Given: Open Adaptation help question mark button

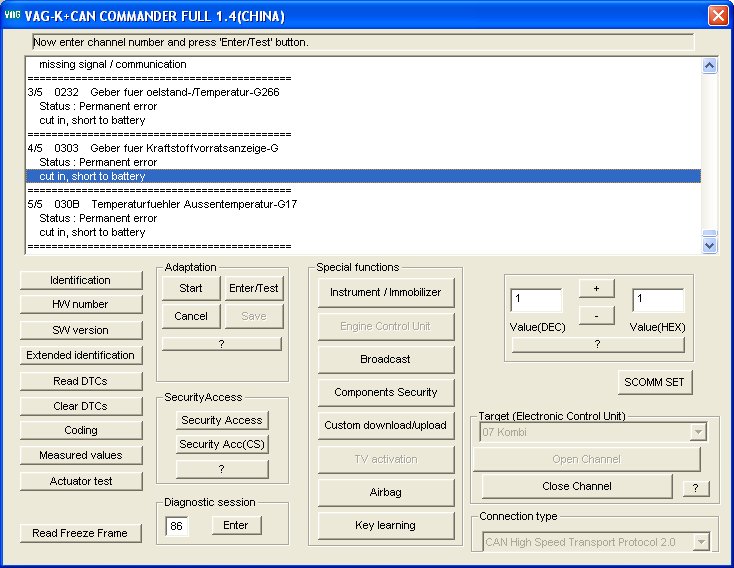Looking at the screenshot, I should tap(222, 344).
